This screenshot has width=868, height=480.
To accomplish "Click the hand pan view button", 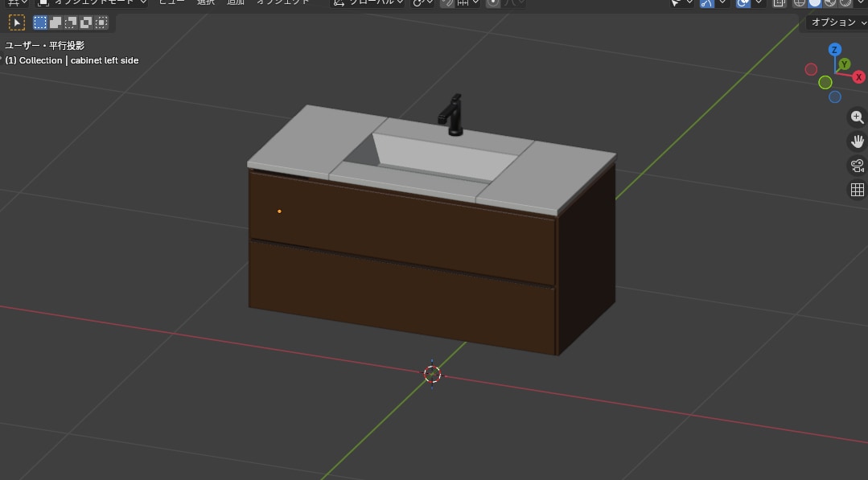I will point(857,142).
